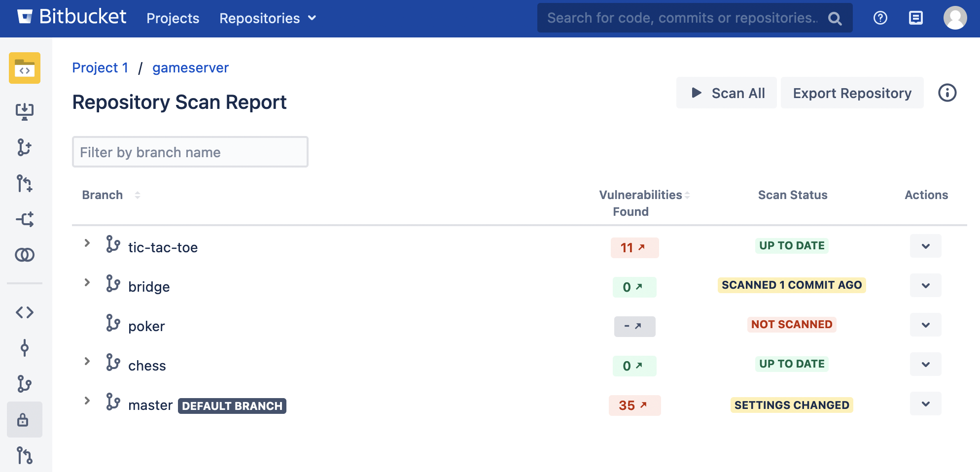Open the gameserver breadcrumb link
This screenshot has height=472, width=980.
click(x=190, y=67)
